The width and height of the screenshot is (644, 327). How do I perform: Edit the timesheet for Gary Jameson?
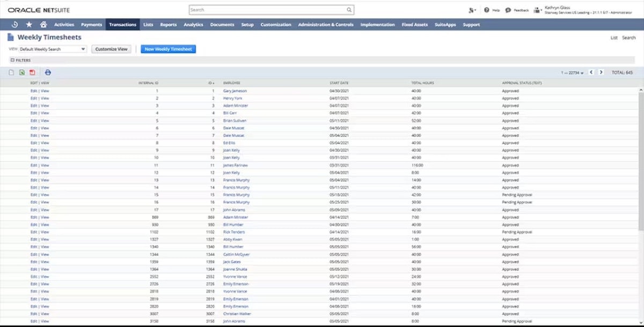pos(34,91)
